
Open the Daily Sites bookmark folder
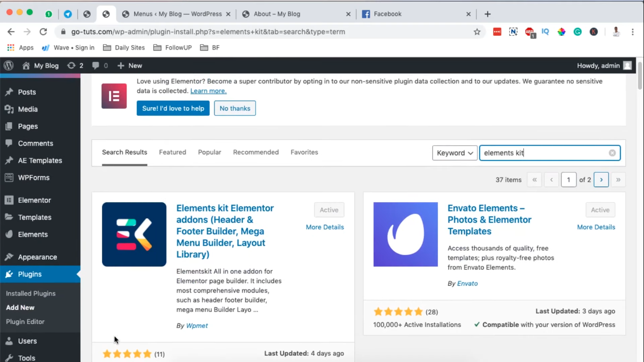[x=124, y=48]
